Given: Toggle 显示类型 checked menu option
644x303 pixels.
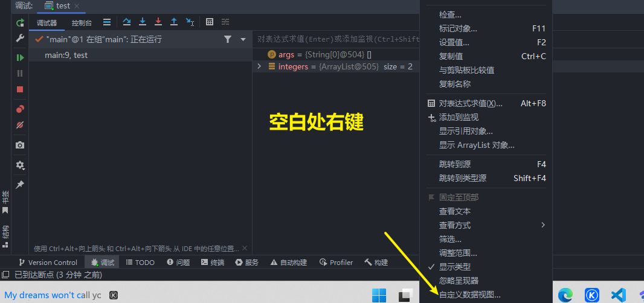Looking at the screenshot, I should click(454, 267).
